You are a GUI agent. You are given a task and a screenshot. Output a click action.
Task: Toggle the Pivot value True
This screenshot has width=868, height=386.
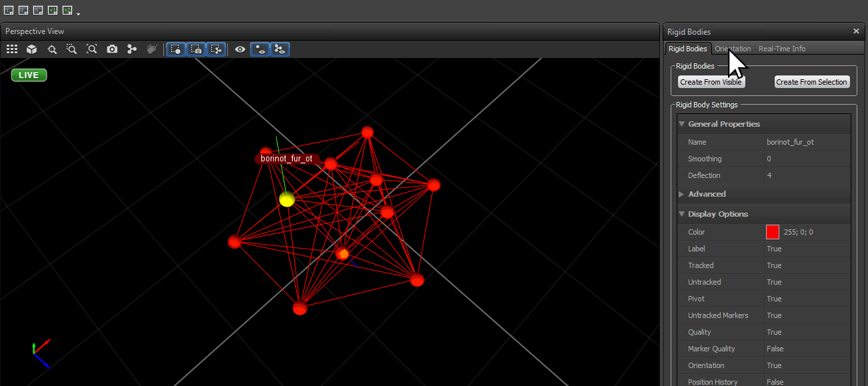point(807,299)
